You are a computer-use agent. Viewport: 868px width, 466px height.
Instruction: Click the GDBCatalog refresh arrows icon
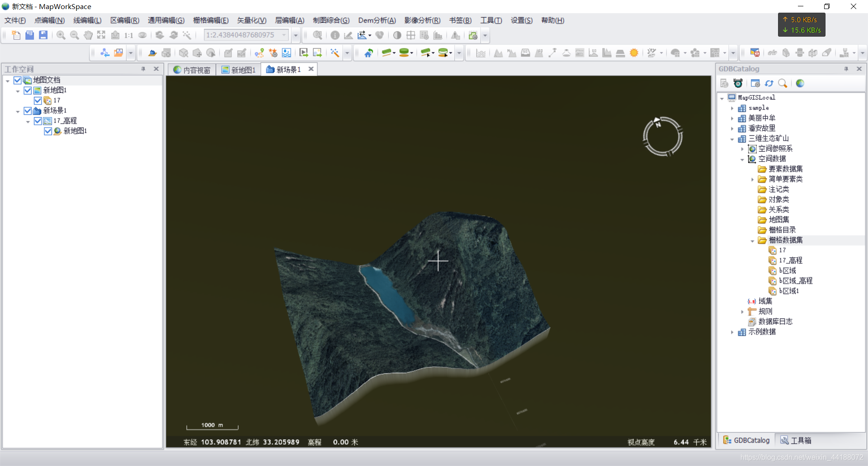coord(769,83)
